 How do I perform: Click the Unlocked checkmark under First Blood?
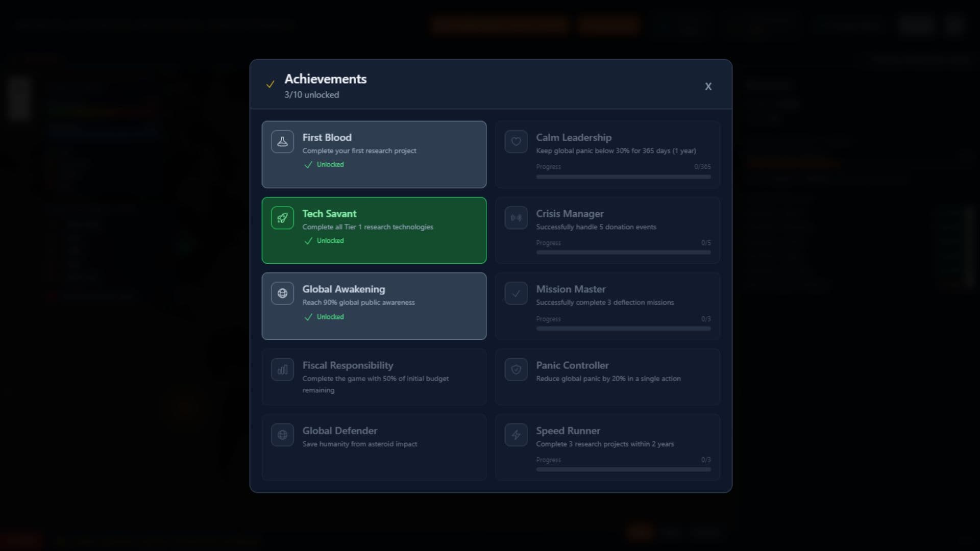[x=308, y=165]
